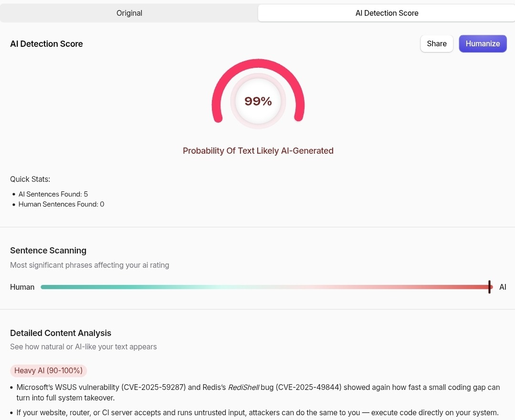Click the Detailed Content Analysis heading
This screenshot has width=515, height=420.
click(61, 333)
